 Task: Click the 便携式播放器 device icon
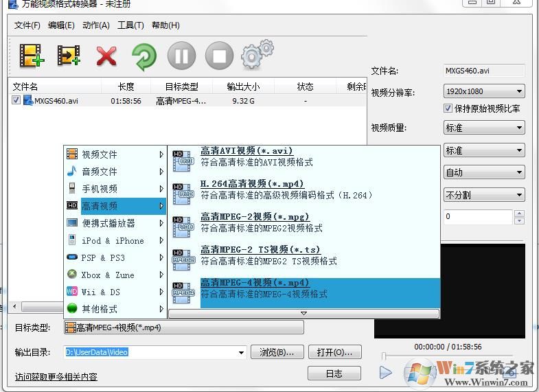(72, 222)
